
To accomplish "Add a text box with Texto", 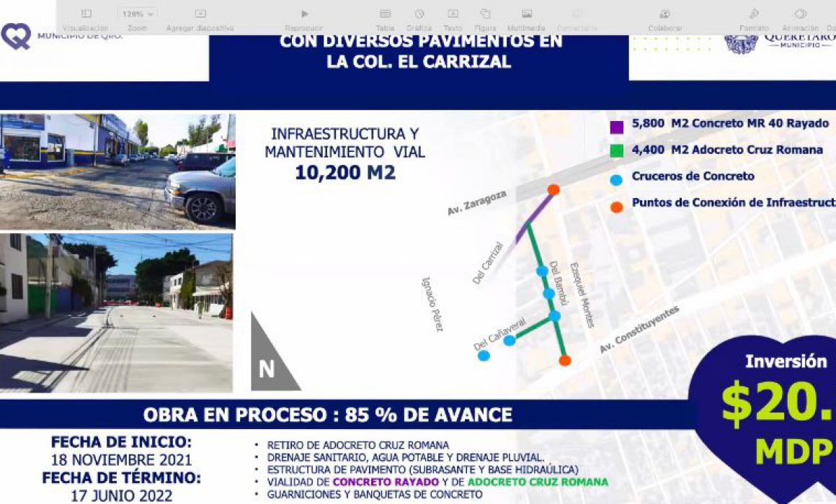I will pyautogui.click(x=453, y=19).
